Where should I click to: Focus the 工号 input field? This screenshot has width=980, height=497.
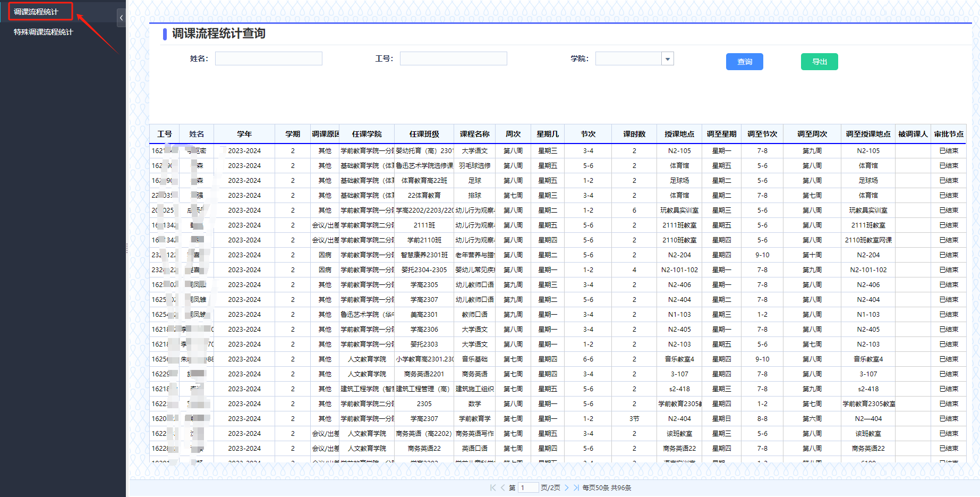click(x=453, y=58)
